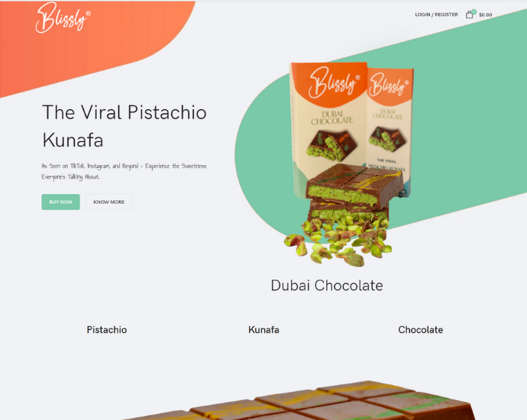This screenshot has height=420, width=527.
Task: Click the green Buy Now button
Action: click(61, 202)
